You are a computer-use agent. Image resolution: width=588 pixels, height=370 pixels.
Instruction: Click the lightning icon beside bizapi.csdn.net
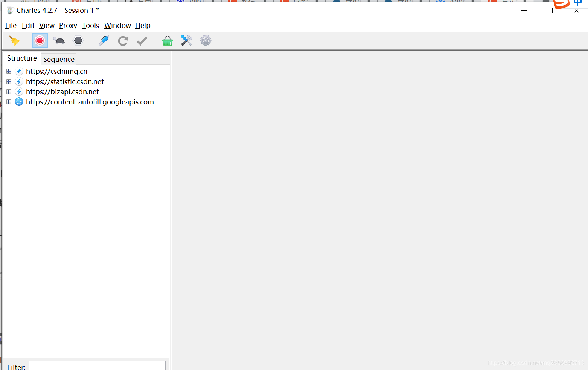click(19, 92)
